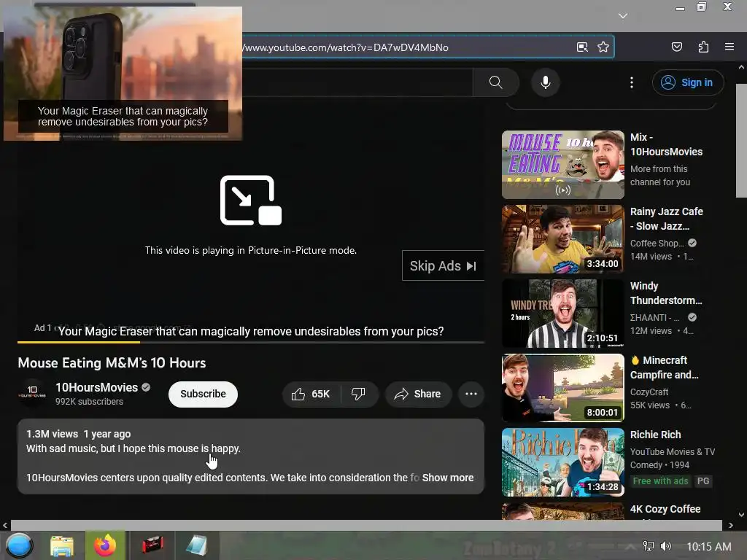Subscribe to 10HoursMovies channel
The image size is (747, 560).
pyautogui.click(x=203, y=394)
